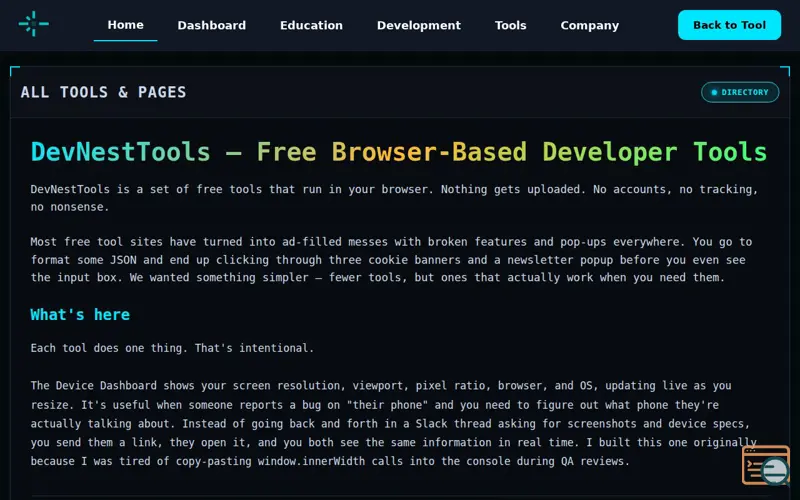Click the Back to Tool button

coord(729,25)
